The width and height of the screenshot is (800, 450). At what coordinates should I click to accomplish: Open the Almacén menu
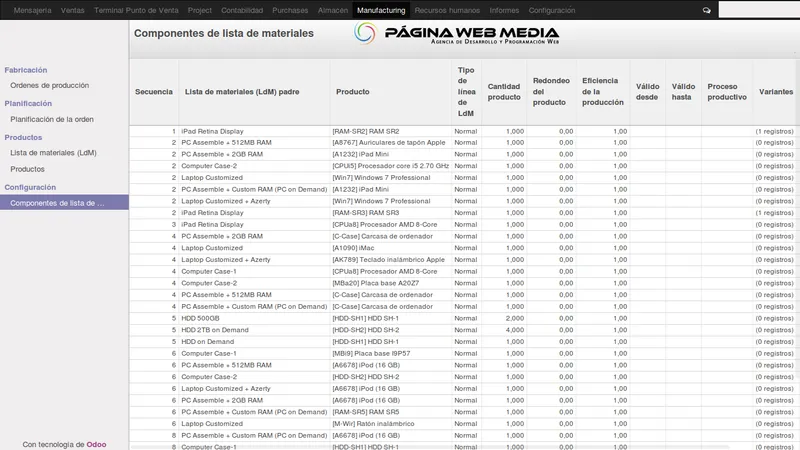tap(333, 10)
